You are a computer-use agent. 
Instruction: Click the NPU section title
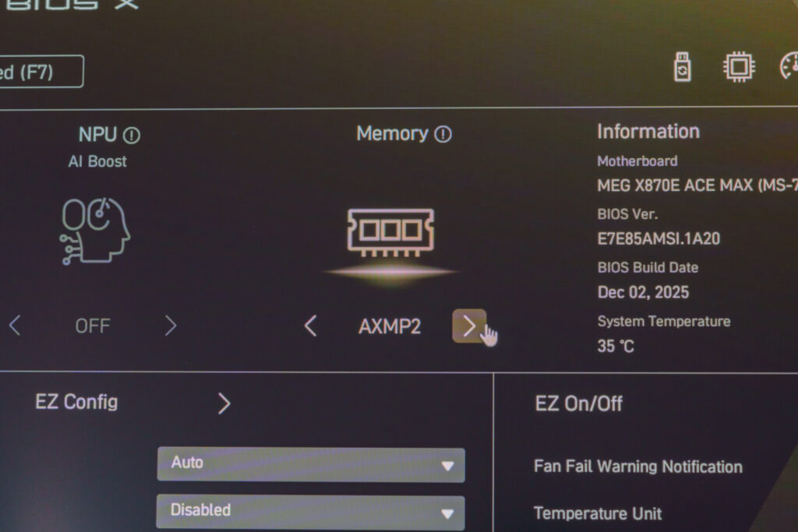click(97, 135)
